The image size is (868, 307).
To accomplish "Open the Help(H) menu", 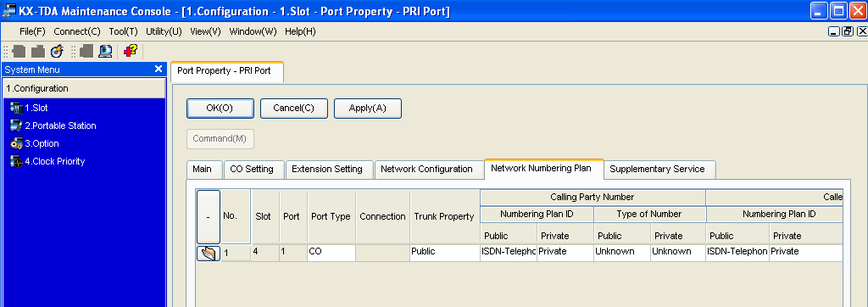I will 300,31.
